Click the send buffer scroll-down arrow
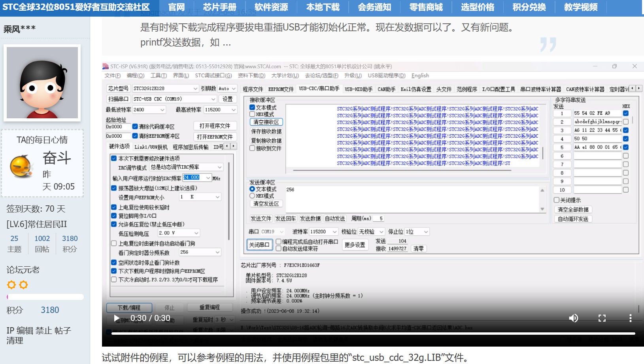This screenshot has height=364, width=644. pos(542,209)
